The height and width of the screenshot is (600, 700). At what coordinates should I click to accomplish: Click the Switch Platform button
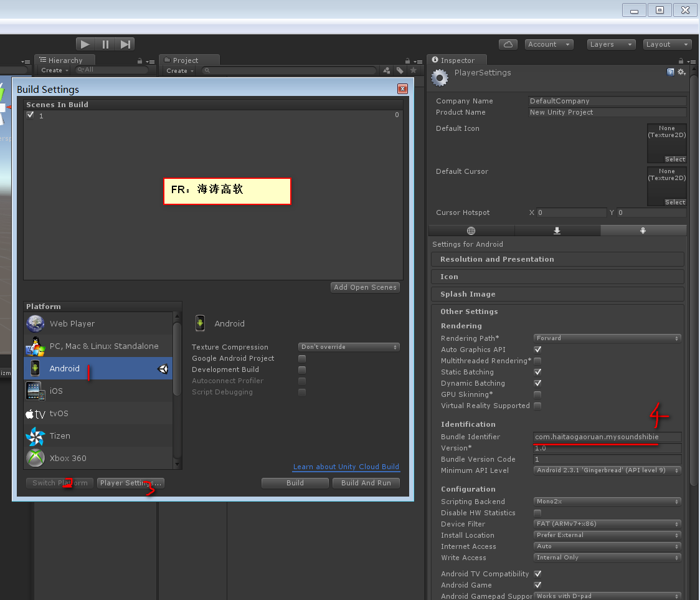(x=60, y=483)
